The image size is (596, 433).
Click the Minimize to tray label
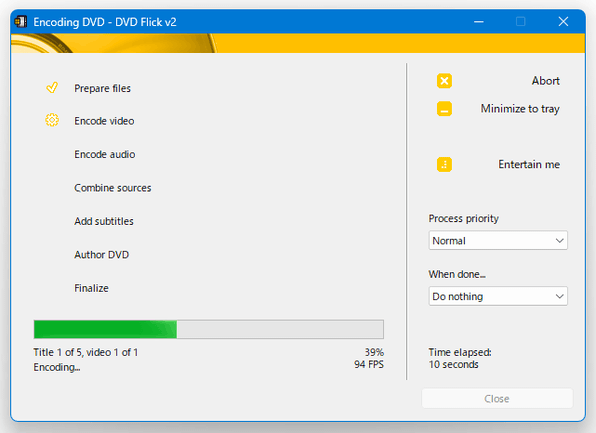[x=520, y=109]
